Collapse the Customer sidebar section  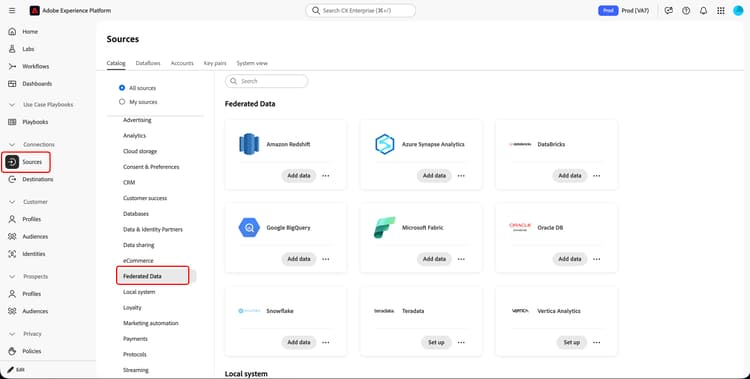click(x=12, y=202)
